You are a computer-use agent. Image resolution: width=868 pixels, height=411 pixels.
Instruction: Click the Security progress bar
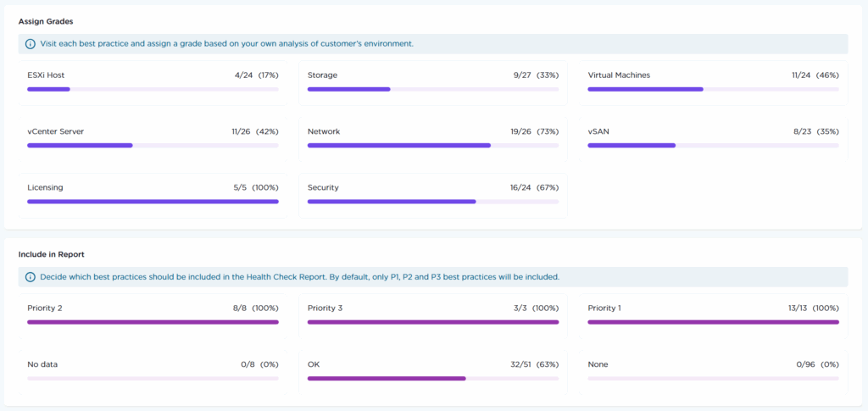[x=432, y=202]
